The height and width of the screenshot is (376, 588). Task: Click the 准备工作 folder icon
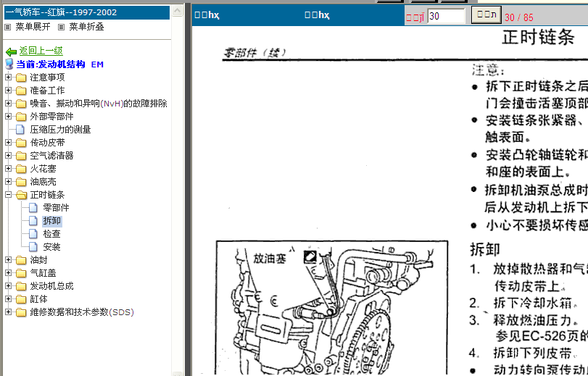click(21, 91)
